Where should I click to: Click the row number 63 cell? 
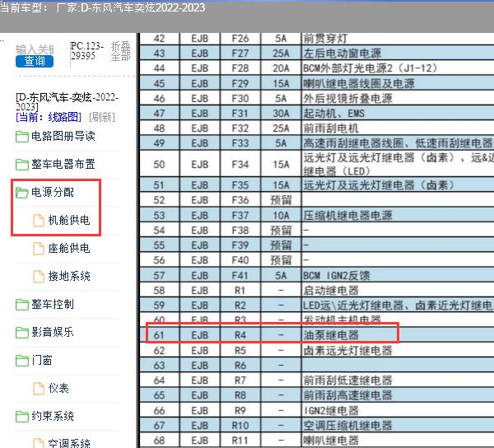(x=159, y=366)
